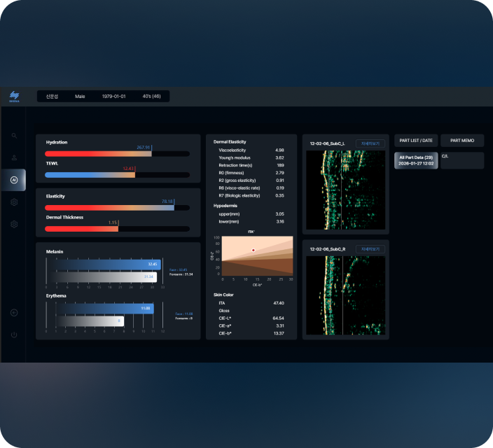This screenshot has width=493, height=448.
Task: Open the upper gear settings icon
Action: click(x=14, y=202)
